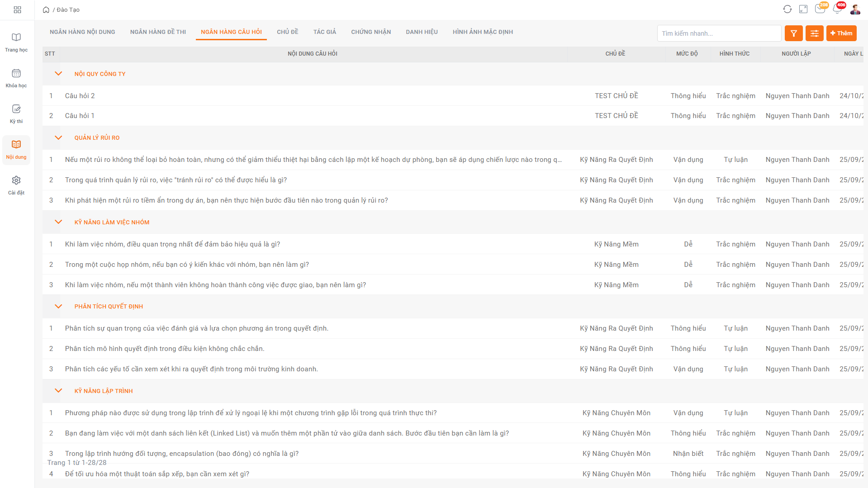Open Cài đặt settings in the sidebar
868x488 pixels.
click(x=16, y=185)
